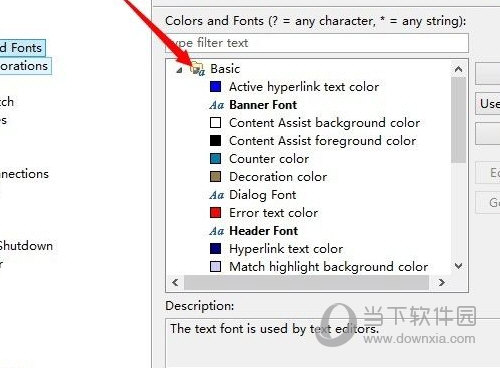
Task: Click the horizontal scroll right arrow
Action: pyautogui.click(x=442, y=283)
